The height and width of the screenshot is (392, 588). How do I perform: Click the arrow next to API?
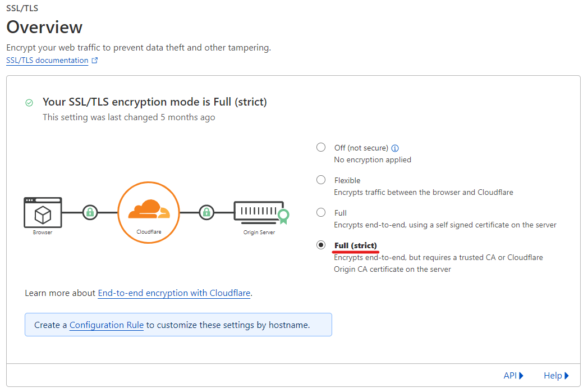click(521, 375)
